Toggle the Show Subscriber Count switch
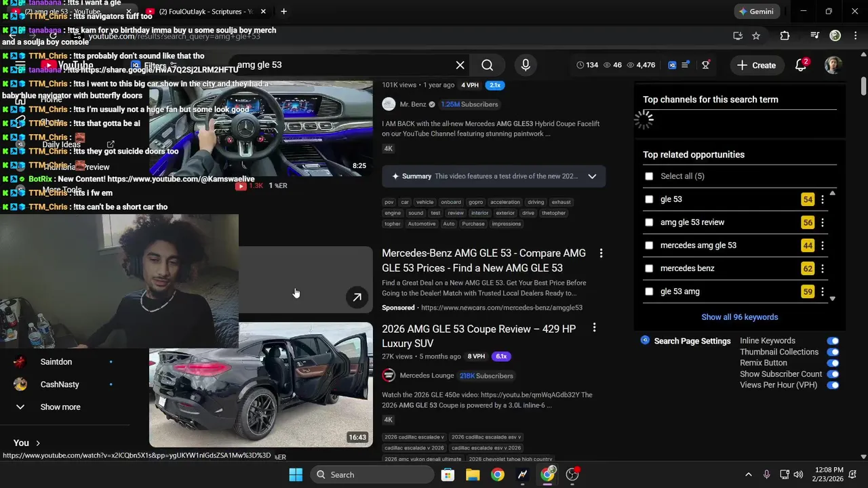 tap(833, 374)
